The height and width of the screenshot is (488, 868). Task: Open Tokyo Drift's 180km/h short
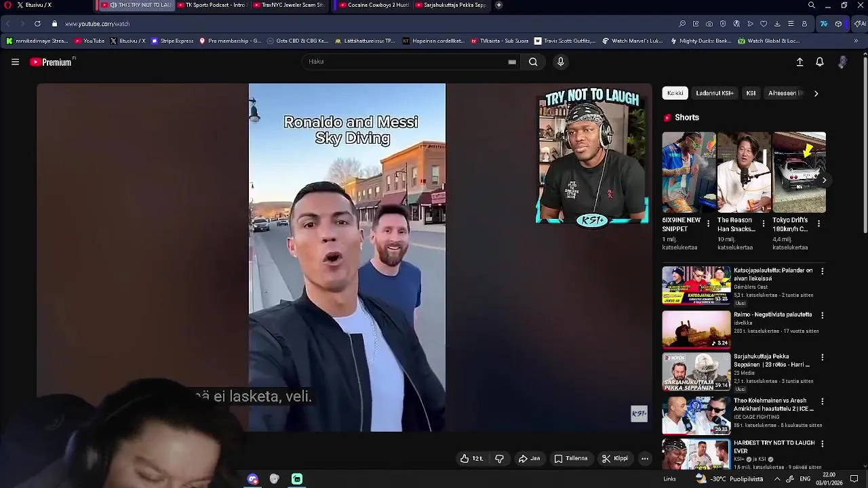point(800,172)
